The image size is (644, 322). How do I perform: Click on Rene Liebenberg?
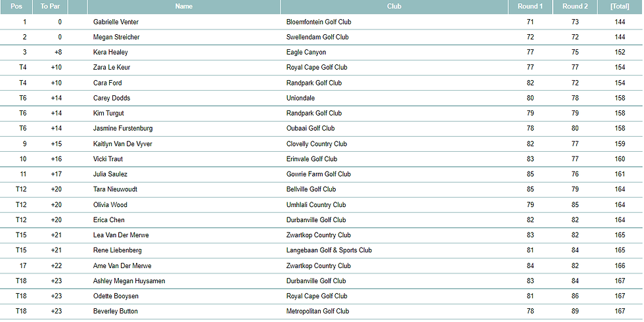[118, 250]
